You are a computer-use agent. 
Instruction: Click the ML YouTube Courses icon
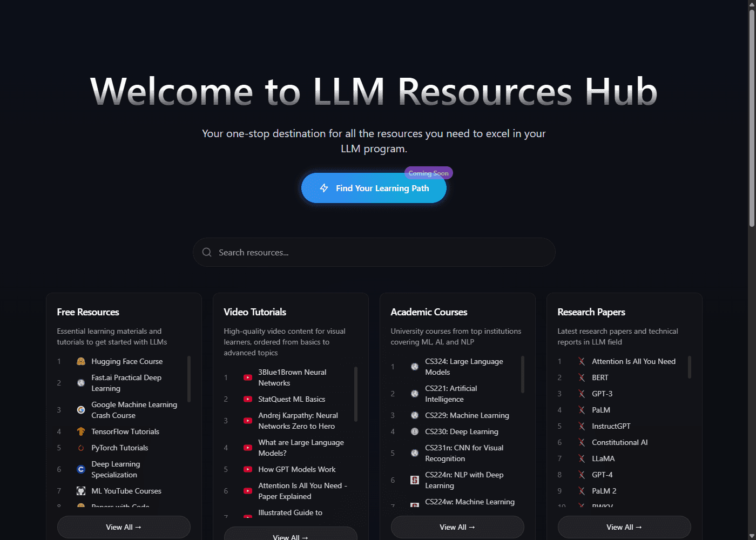[81, 491]
